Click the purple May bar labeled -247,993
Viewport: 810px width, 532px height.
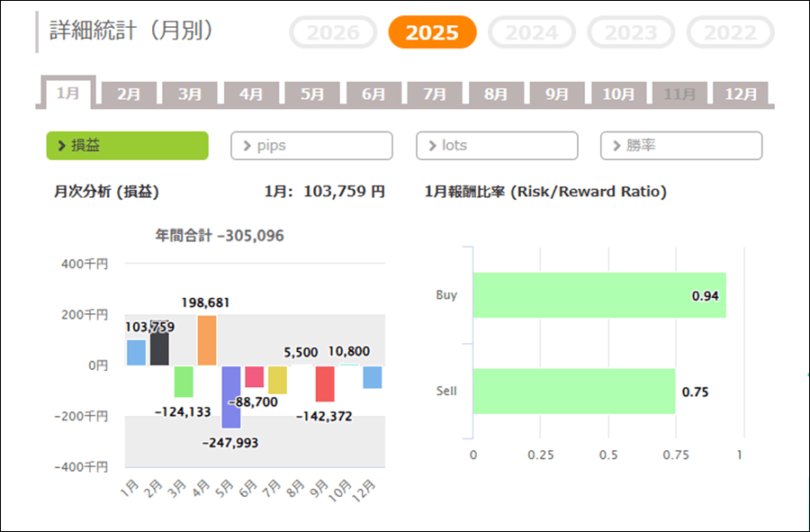230,396
